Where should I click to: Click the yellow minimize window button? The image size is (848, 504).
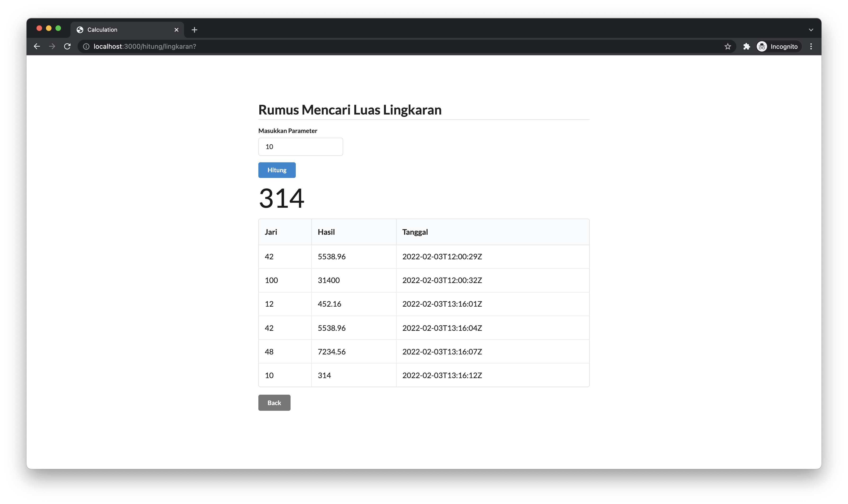point(49,28)
